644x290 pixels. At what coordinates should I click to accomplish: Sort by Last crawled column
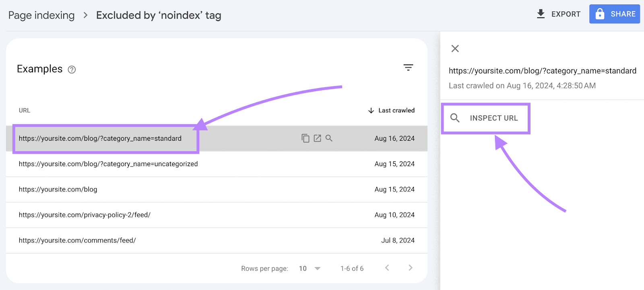(391, 111)
